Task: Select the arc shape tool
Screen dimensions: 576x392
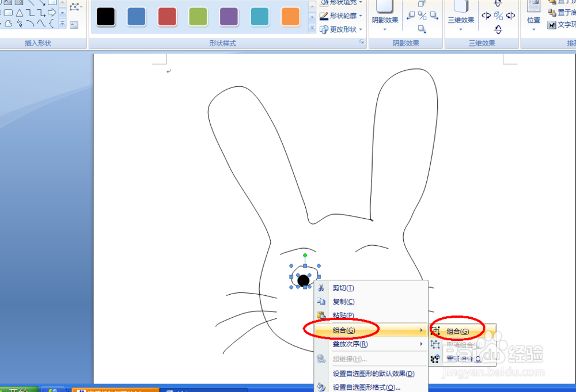Action: click(x=31, y=24)
